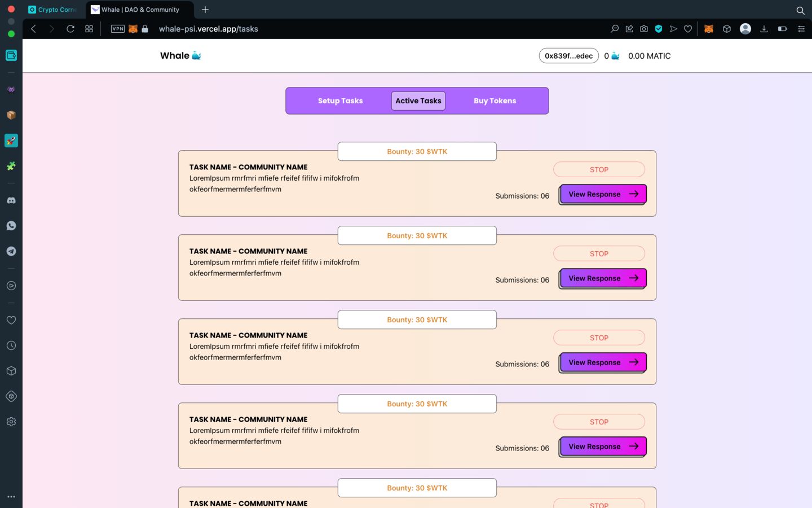This screenshot has height=508, width=812.
Task: Open a new tab with the plus button
Action: tap(205, 10)
